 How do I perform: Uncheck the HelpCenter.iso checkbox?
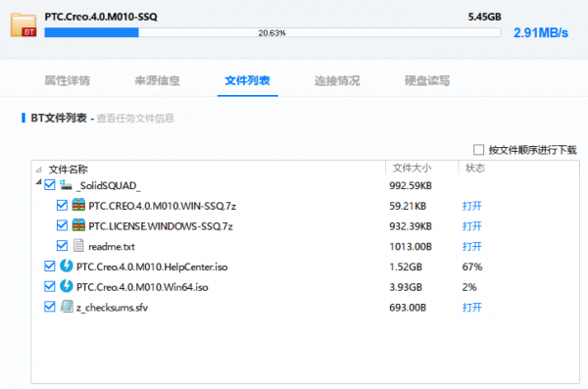50,266
